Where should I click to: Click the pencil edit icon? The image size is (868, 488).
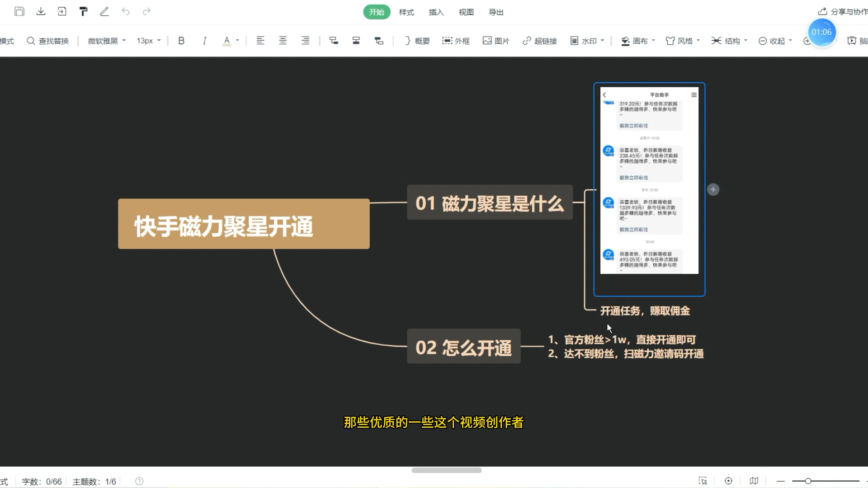[104, 11]
